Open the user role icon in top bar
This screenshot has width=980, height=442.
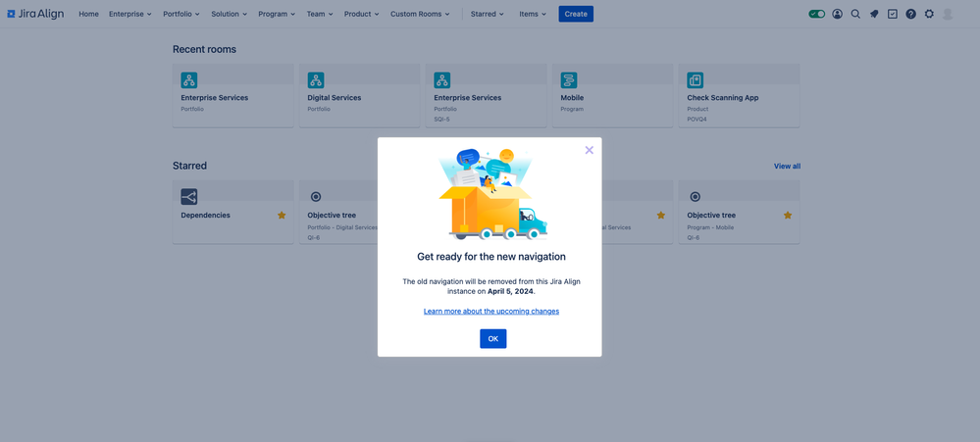pyautogui.click(x=837, y=14)
